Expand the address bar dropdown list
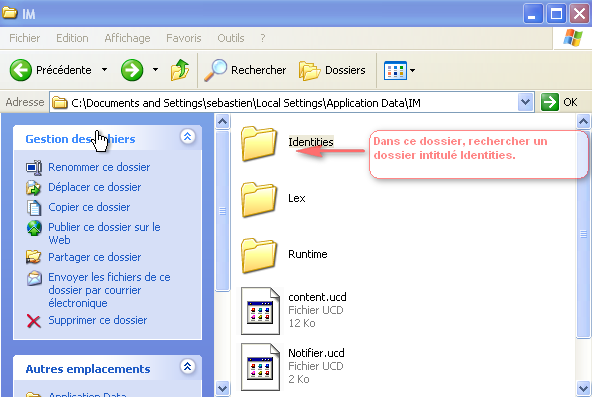The width and height of the screenshot is (592, 397). (x=526, y=102)
